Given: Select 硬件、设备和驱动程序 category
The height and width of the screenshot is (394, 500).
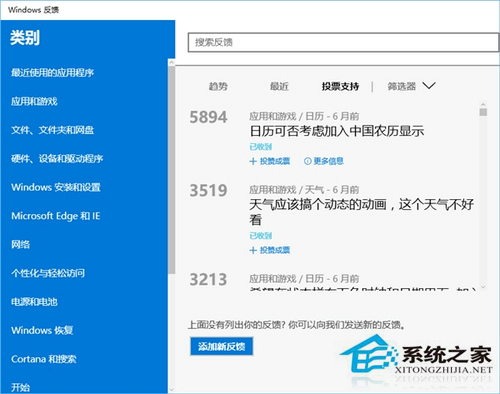Looking at the screenshot, I should [x=57, y=158].
